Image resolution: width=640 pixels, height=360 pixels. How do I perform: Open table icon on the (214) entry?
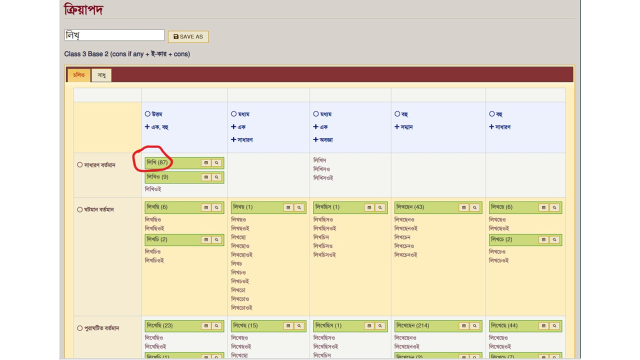(x=464, y=326)
